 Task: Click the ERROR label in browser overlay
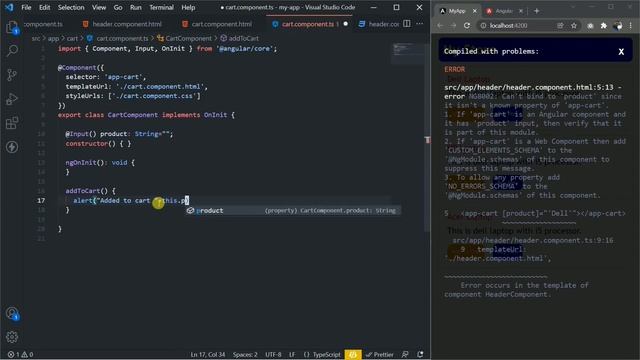(454, 69)
